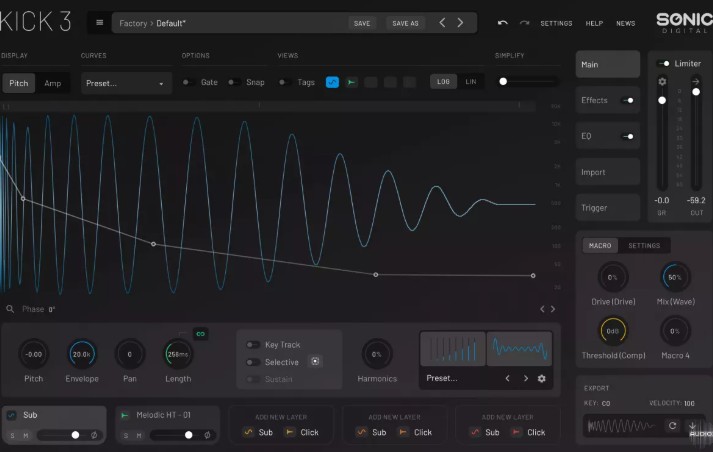Image resolution: width=713 pixels, height=452 pixels.
Task: Click the Melodic HT - 01 volume slider
Action: pos(188,435)
